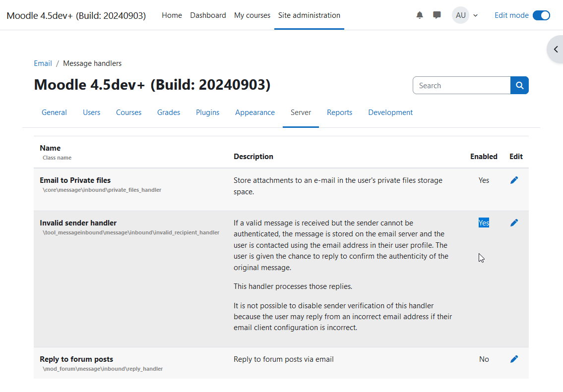This screenshot has height=392, width=563.
Task: Click the page heading Moodle 4.5dev+ (Build: 20240903)
Action: tap(152, 85)
